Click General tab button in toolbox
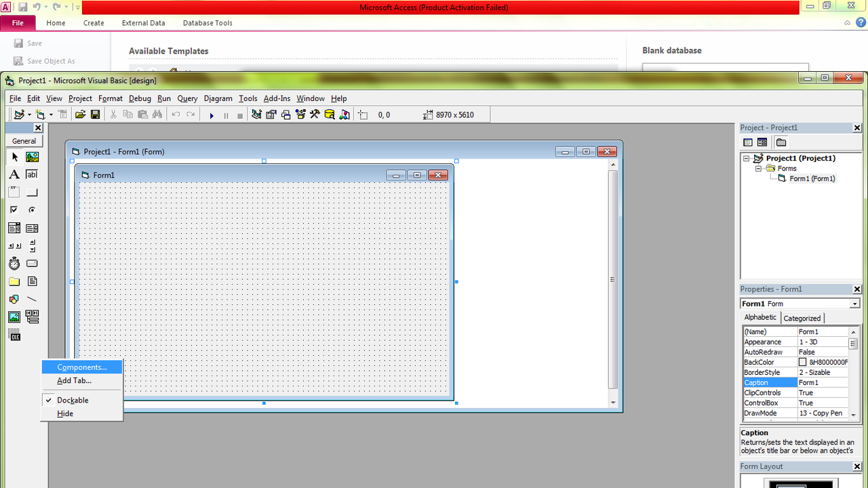This screenshot has width=868, height=488. tap(24, 141)
